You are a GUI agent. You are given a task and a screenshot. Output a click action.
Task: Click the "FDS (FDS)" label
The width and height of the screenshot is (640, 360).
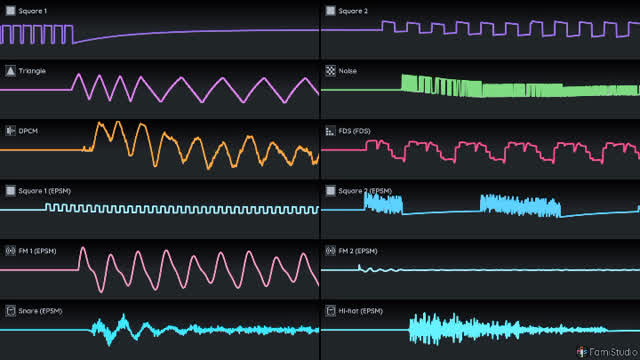tap(354, 131)
